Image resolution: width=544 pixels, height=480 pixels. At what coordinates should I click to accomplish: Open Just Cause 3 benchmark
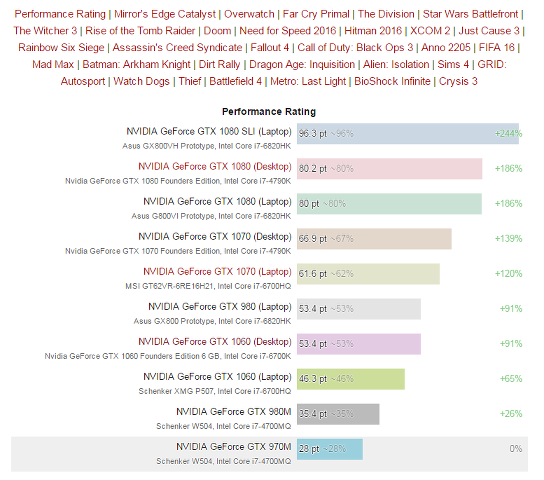click(x=489, y=31)
